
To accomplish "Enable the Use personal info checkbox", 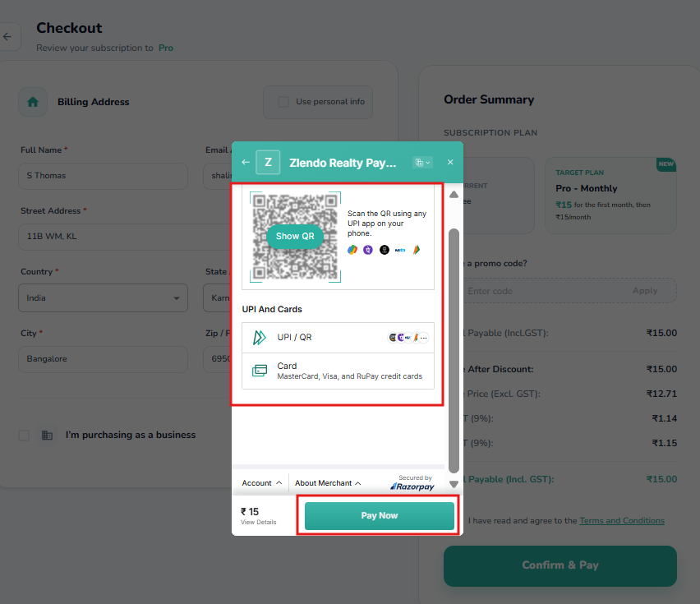I will (283, 102).
